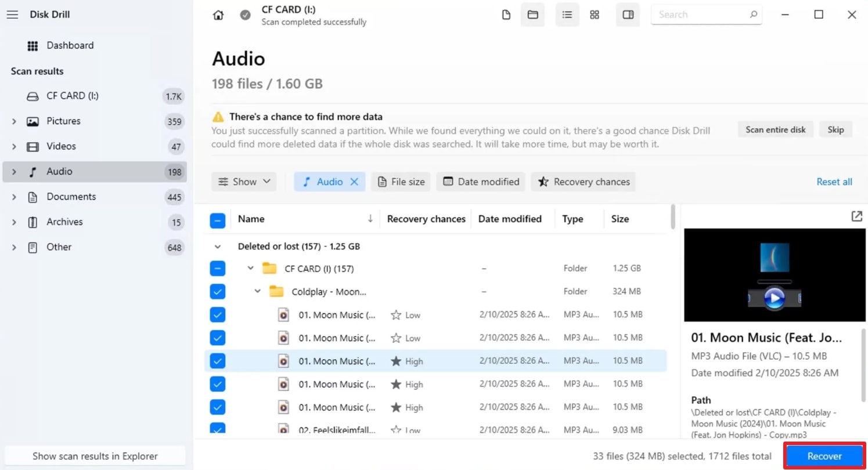
Task: Open the Show filter dropdown
Action: pyautogui.click(x=244, y=182)
